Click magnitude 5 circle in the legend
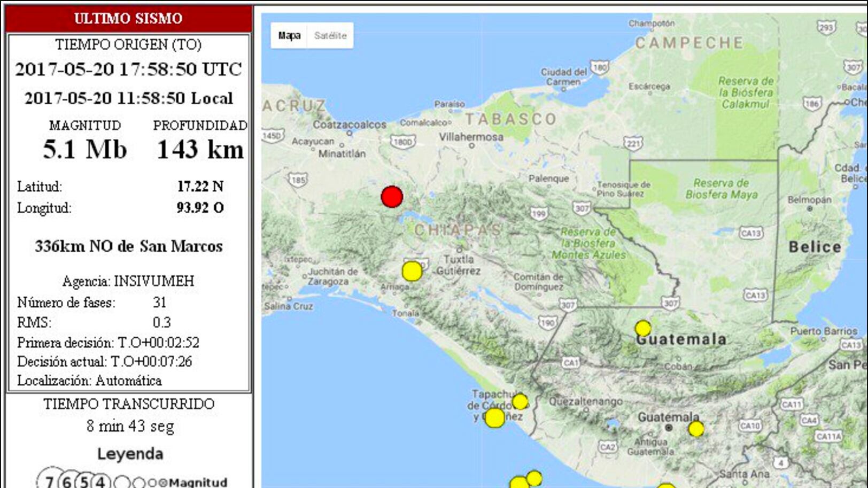The height and width of the screenshot is (488, 868). (84, 482)
